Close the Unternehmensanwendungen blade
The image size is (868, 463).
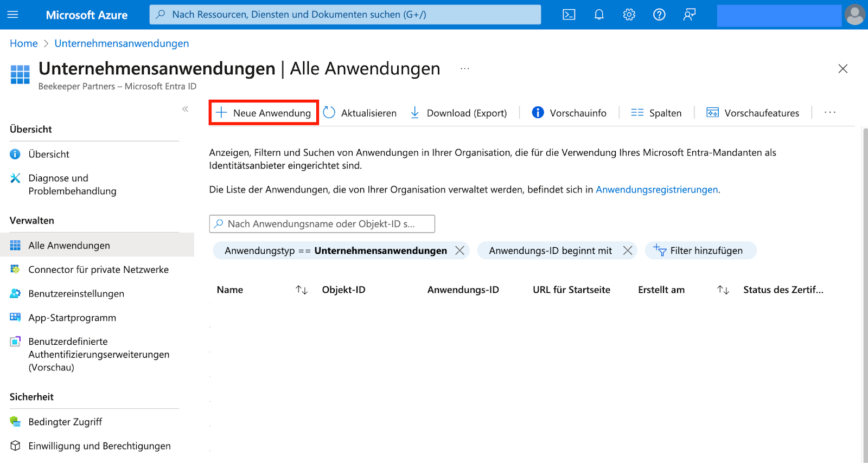pos(843,69)
